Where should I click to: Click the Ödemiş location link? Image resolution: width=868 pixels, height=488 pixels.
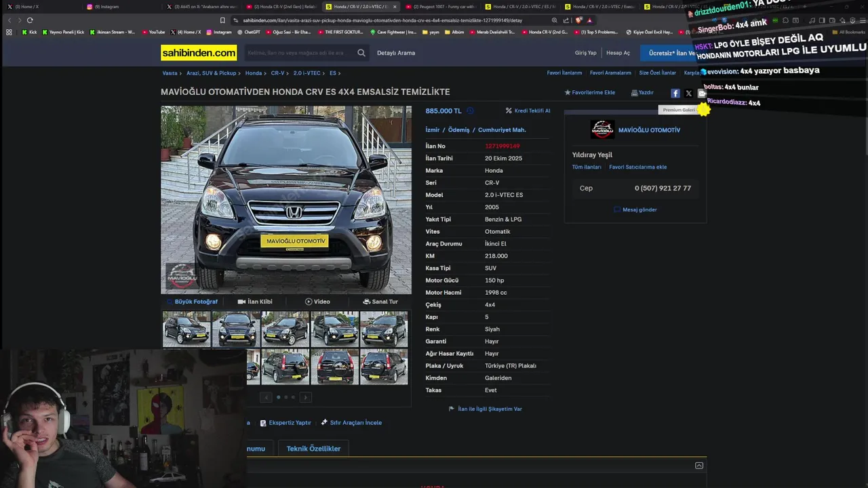click(x=458, y=130)
